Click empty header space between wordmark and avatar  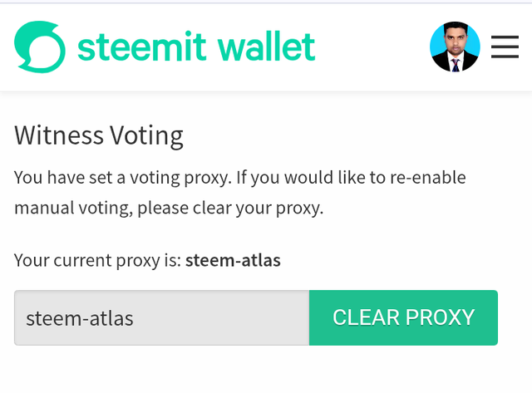pyautogui.click(x=372, y=47)
